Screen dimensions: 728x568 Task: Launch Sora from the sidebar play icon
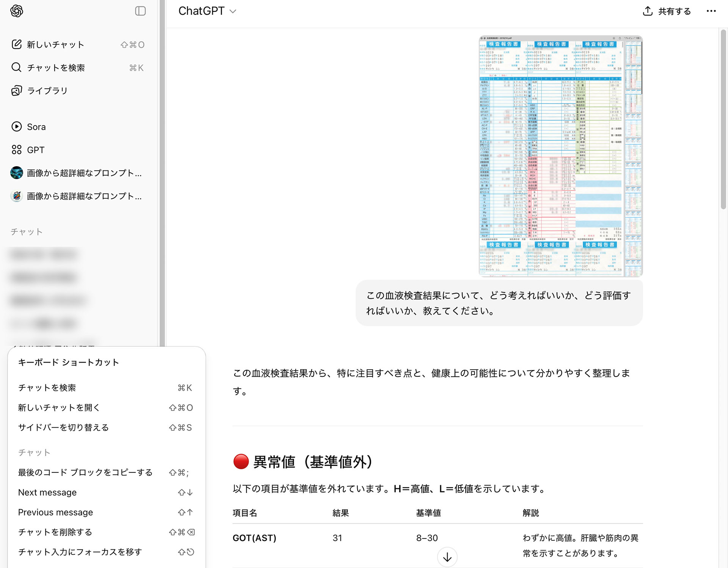pyautogui.click(x=17, y=126)
